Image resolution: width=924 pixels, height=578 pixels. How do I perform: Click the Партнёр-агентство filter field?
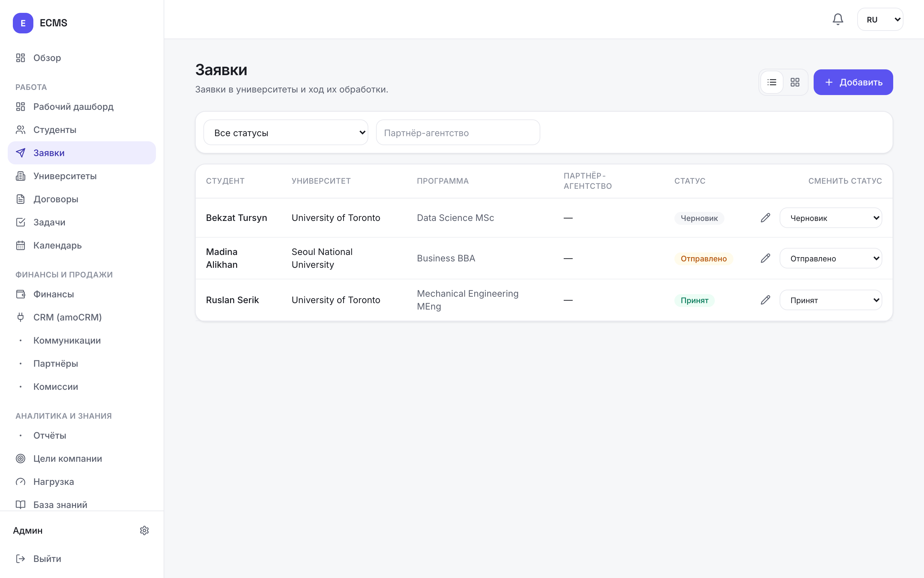coord(458,133)
